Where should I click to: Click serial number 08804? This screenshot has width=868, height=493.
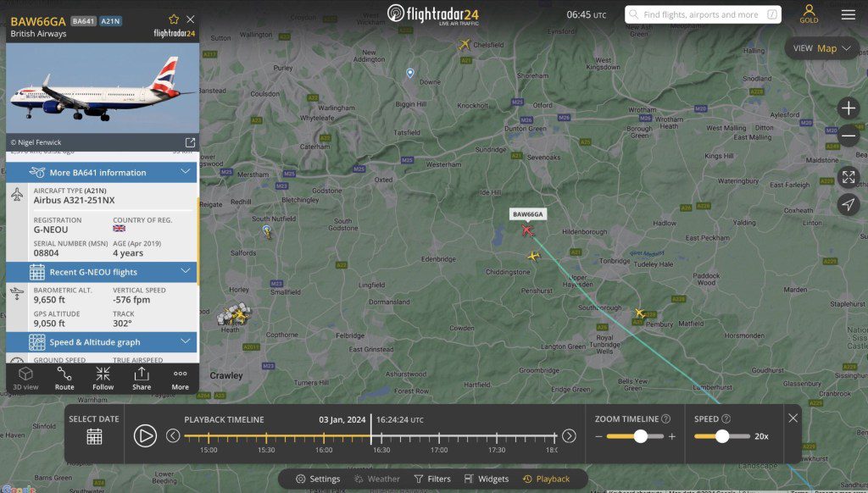[x=46, y=253]
